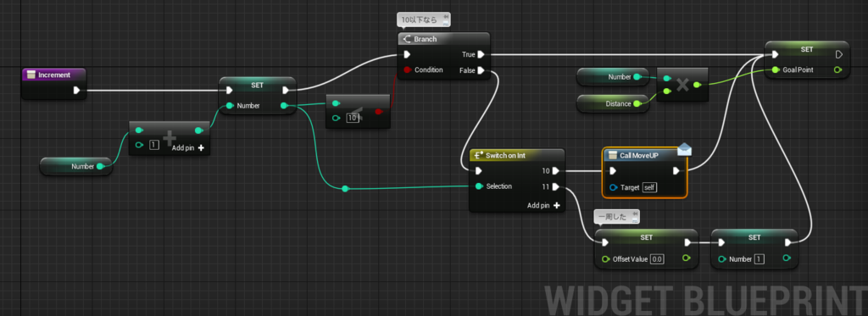This screenshot has width=868, height=316.
Task: Click Number output pin on SET node after Increment
Action: pyautogui.click(x=285, y=106)
